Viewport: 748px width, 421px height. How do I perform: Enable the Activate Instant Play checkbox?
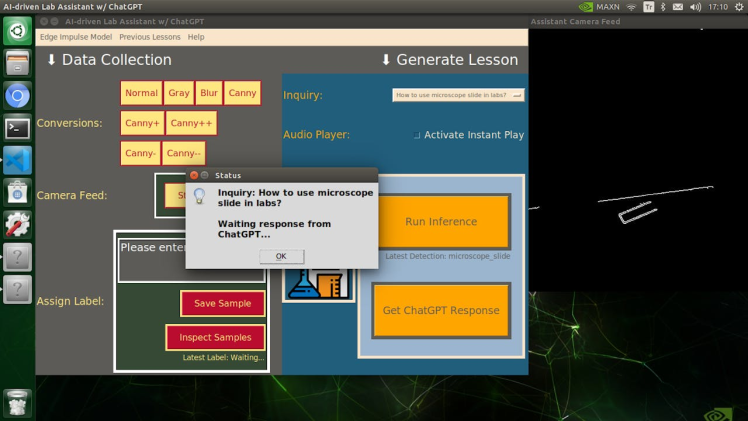tap(417, 135)
